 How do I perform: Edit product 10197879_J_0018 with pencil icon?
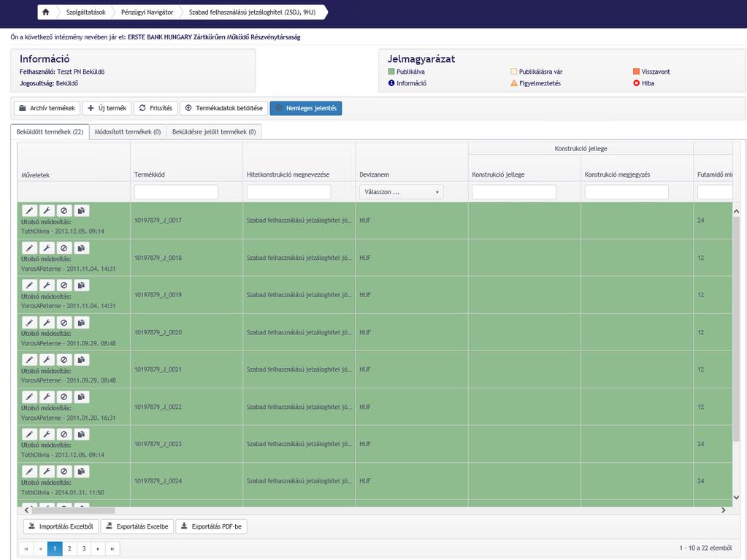(29, 248)
